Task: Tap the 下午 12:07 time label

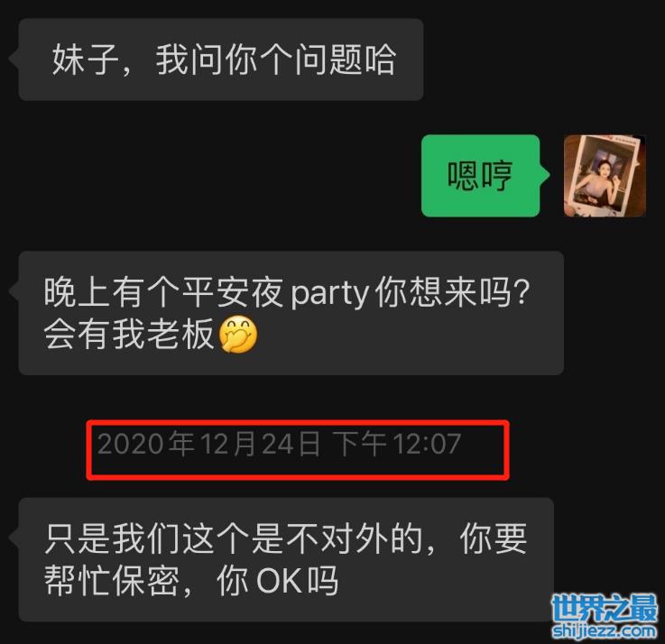Action: coord(396,444)
